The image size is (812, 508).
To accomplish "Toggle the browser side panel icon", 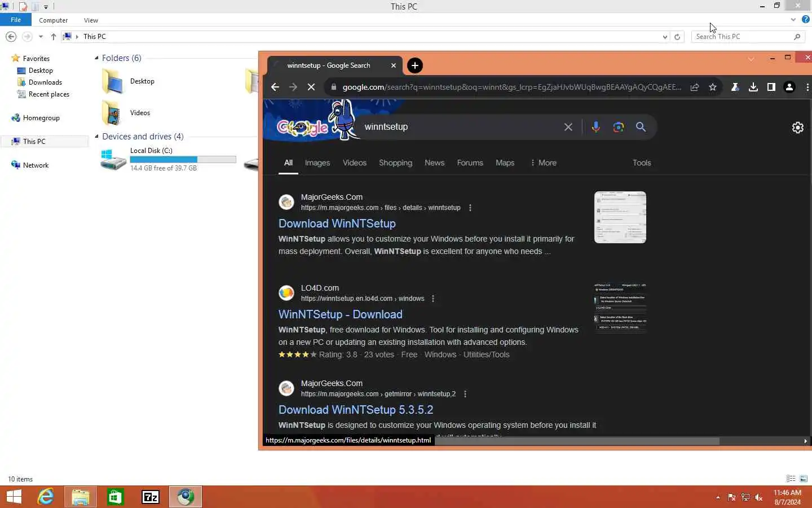I will point(771,87).
